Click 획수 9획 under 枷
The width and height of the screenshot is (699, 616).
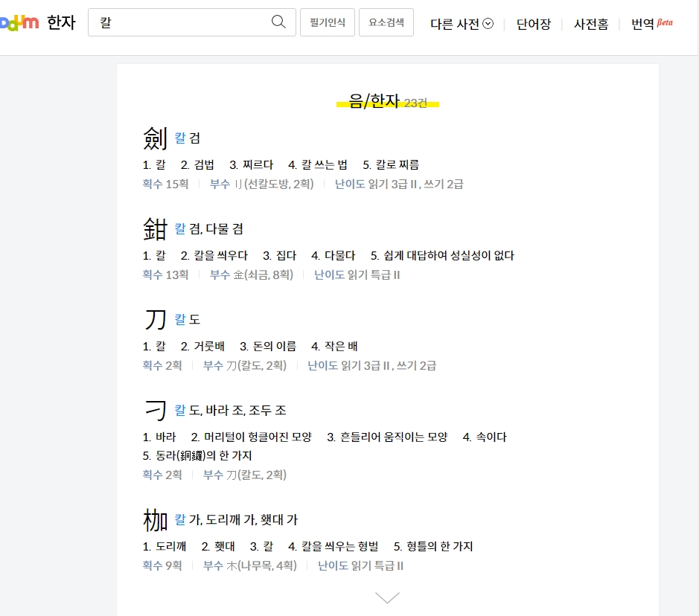[x=162, y=565]
